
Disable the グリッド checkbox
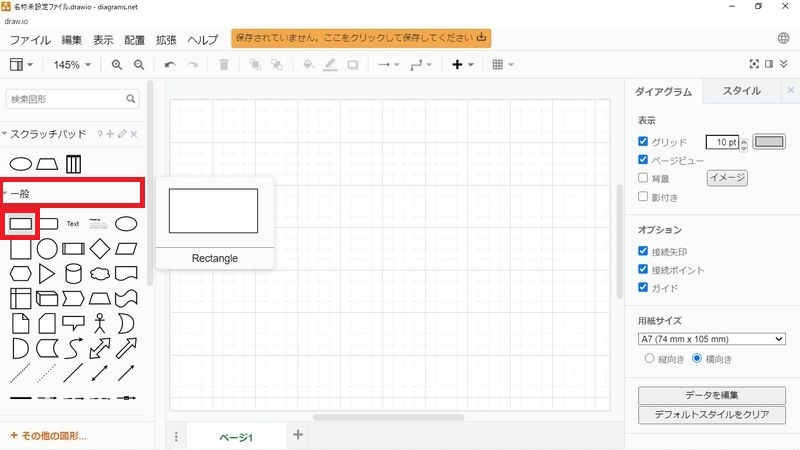point(644,142)
